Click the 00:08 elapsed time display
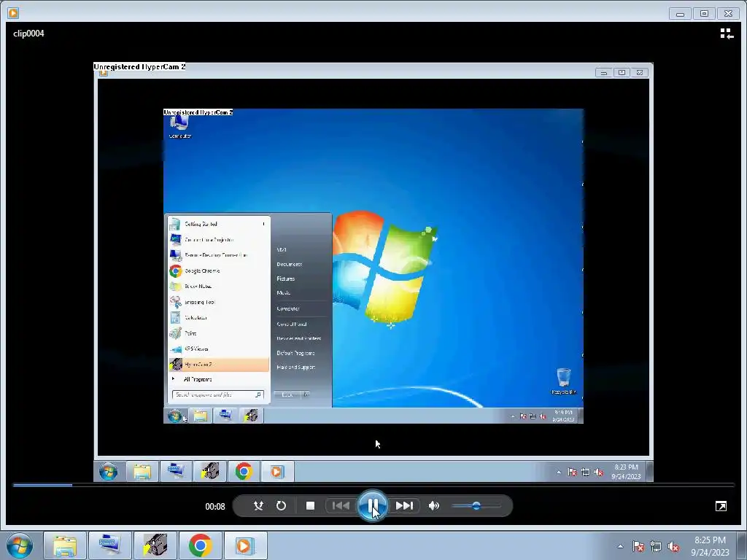The height and width of the screenshot is (560, 747). pos(215,506)
